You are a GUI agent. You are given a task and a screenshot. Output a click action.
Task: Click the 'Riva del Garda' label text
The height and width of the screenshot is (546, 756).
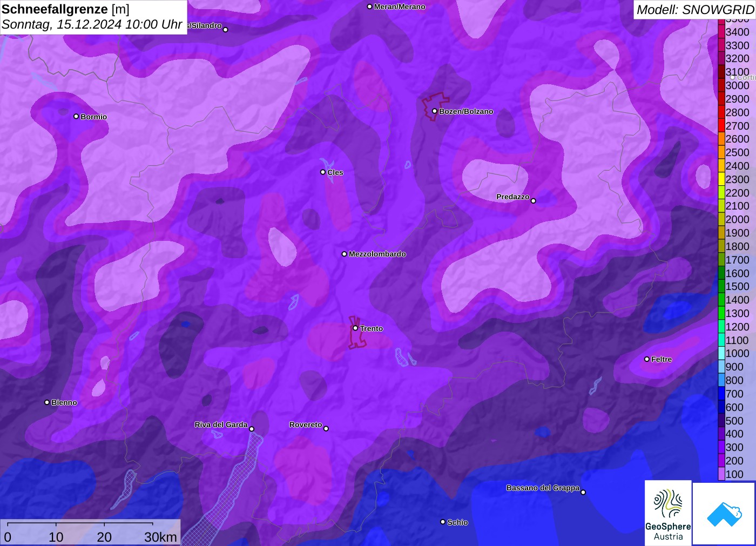coord(221,424)
